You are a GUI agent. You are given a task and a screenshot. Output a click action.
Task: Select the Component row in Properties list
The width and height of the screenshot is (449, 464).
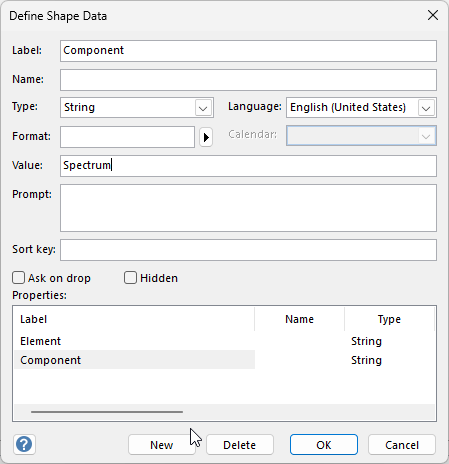click(x=224, y=360)
